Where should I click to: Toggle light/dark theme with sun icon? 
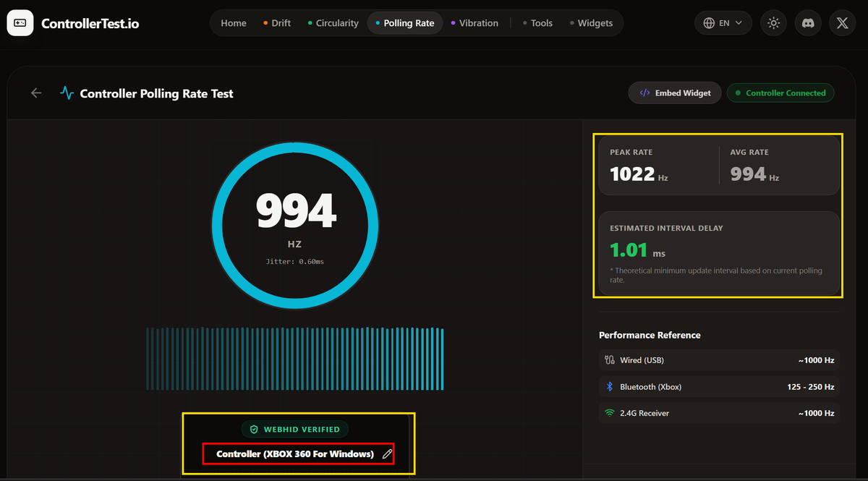click(774, 23)
